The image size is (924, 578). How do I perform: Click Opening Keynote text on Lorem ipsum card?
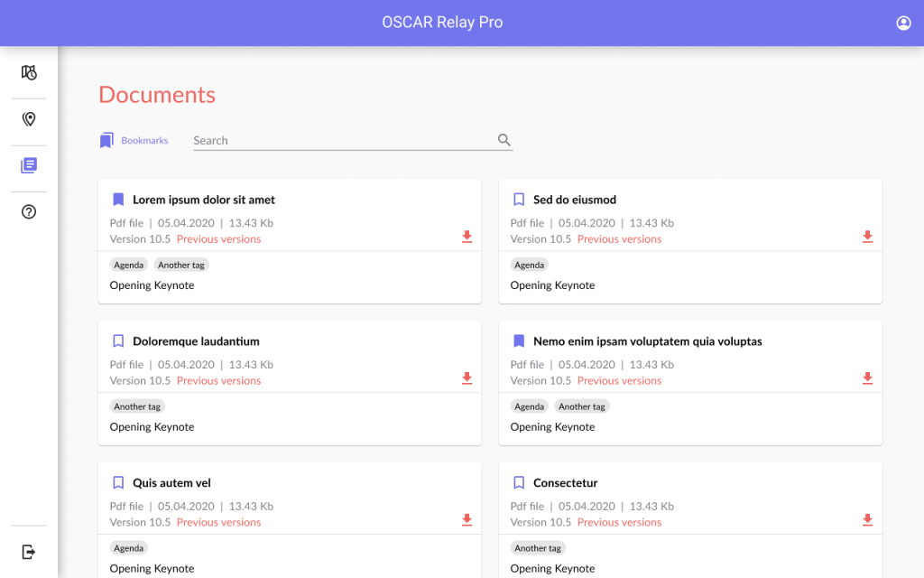point(152,284)
